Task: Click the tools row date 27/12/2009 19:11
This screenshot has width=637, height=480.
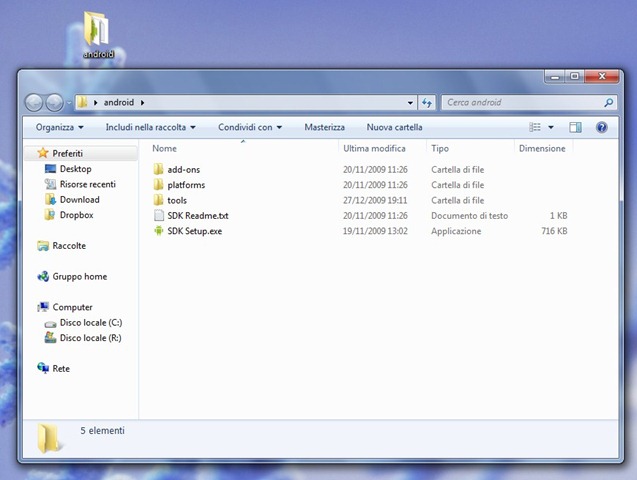Action: (x=375, y=201)
